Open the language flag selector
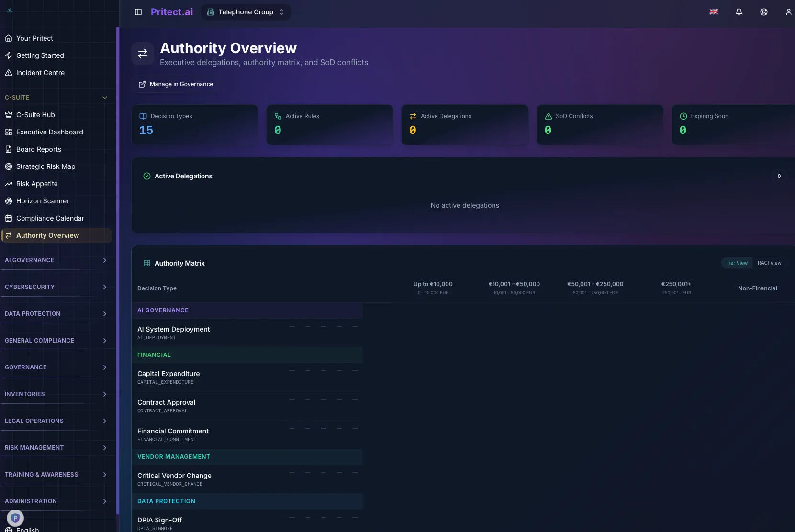The width and height of the screenshot is (795, 532). (714, 12)
